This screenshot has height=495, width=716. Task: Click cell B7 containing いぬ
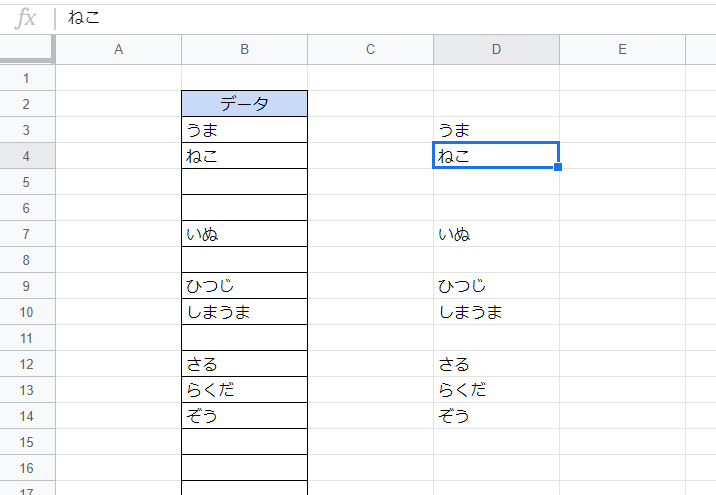pyautogui.click(x=244, y=234)
